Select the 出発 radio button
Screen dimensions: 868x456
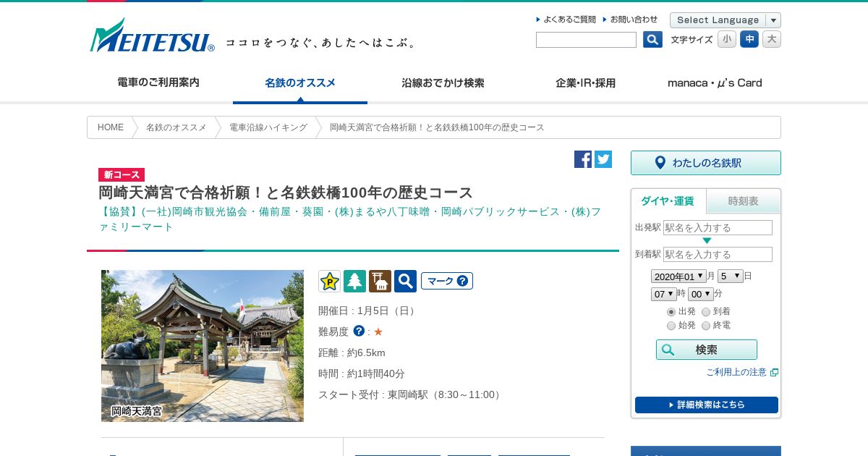coord(671,312)
